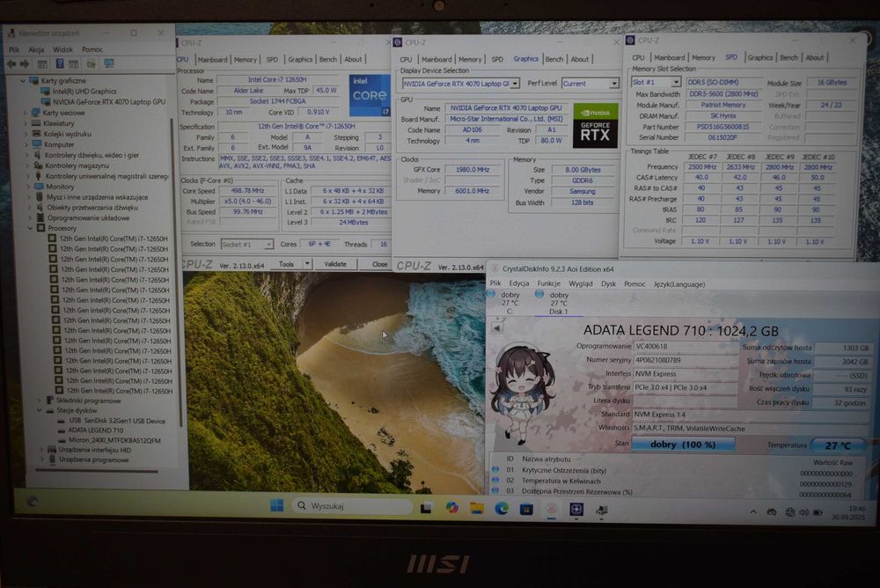The image size is (880, 588).
Task: Switch to SPD tab in middle CPU-Z
Action: (x=497, y=59)
